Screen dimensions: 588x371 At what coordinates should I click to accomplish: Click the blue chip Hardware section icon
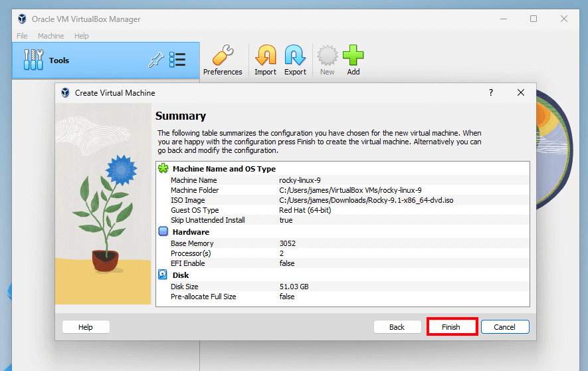pyautogui.click(x=163, y=231)
